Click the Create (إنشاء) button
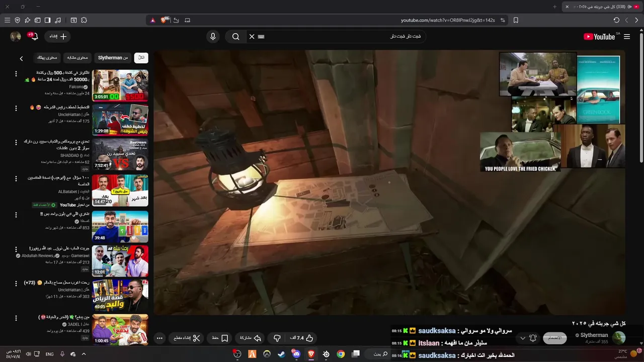 [x=58, y=36]
